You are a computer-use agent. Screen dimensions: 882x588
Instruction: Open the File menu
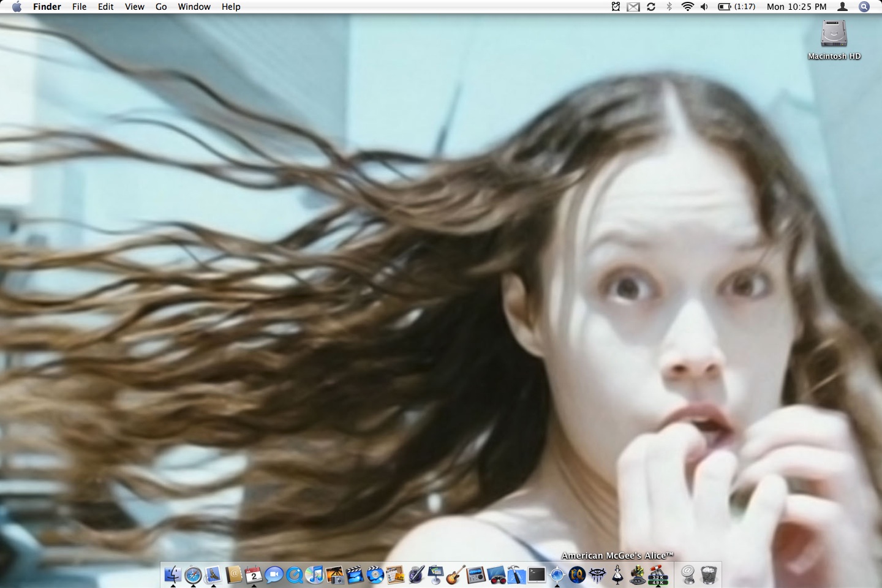click(79, 7)
